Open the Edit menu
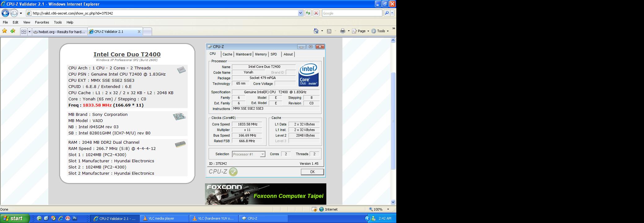 tap(15, 22)
